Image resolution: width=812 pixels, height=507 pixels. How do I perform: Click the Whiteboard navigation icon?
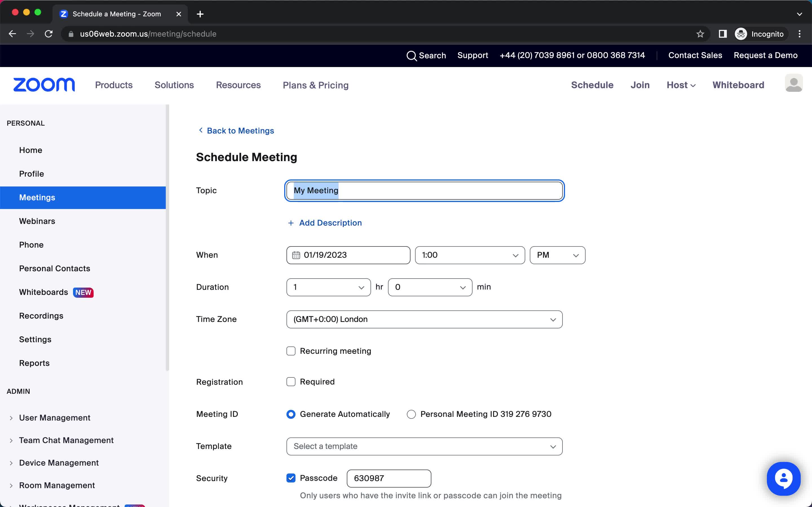738,85
